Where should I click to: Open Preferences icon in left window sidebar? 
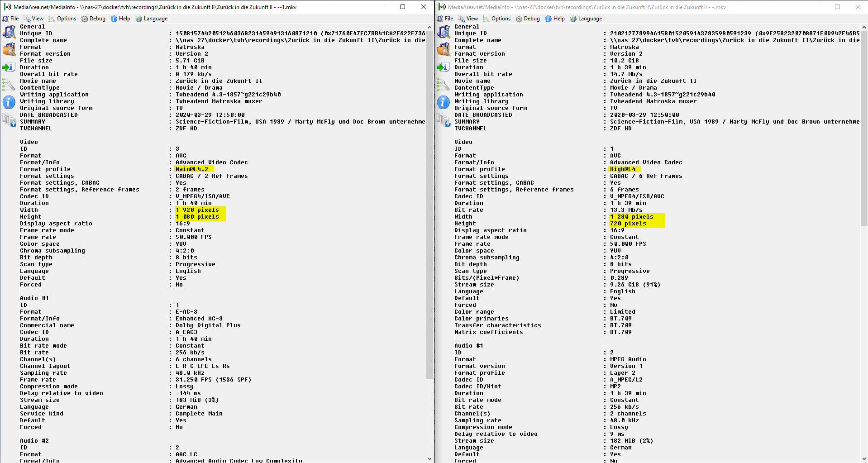(x=9, y=85)
